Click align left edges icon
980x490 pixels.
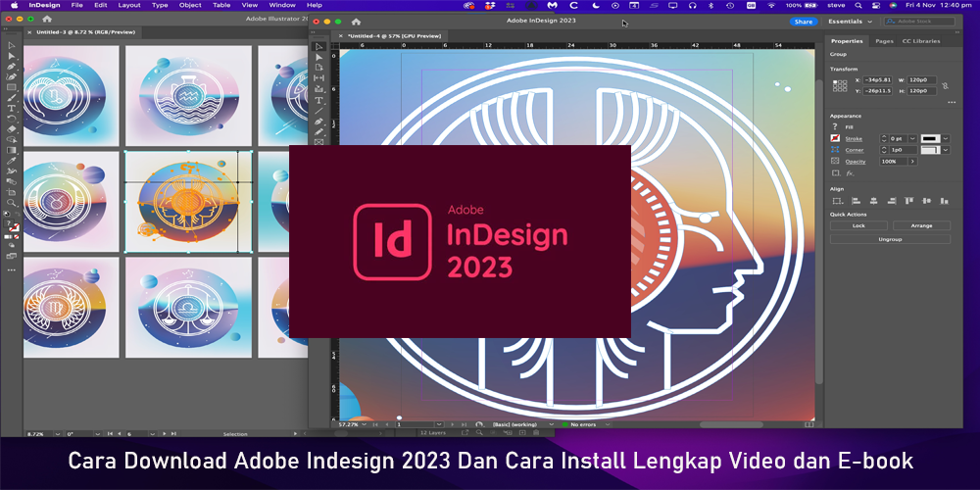[857, 201]
